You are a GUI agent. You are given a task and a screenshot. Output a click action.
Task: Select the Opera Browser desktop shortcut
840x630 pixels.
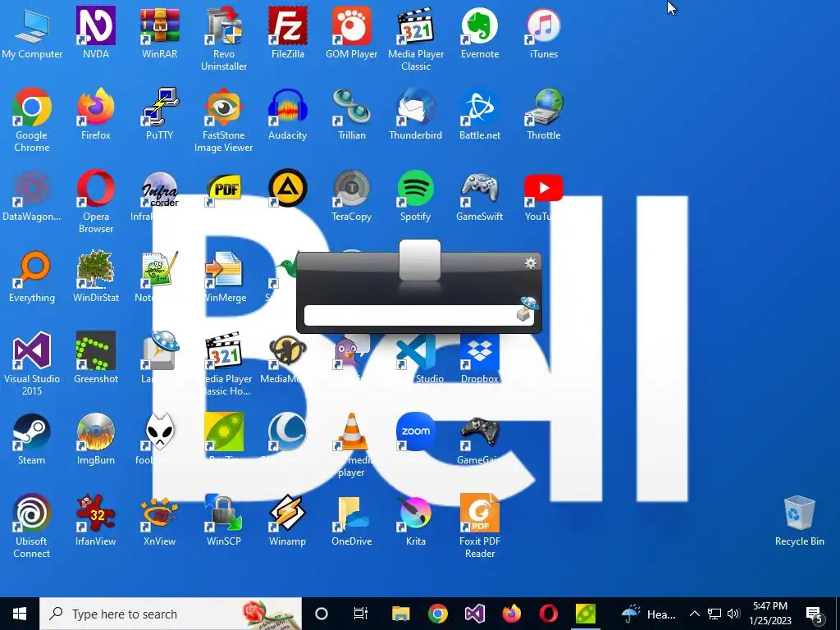tap(96, 202)
